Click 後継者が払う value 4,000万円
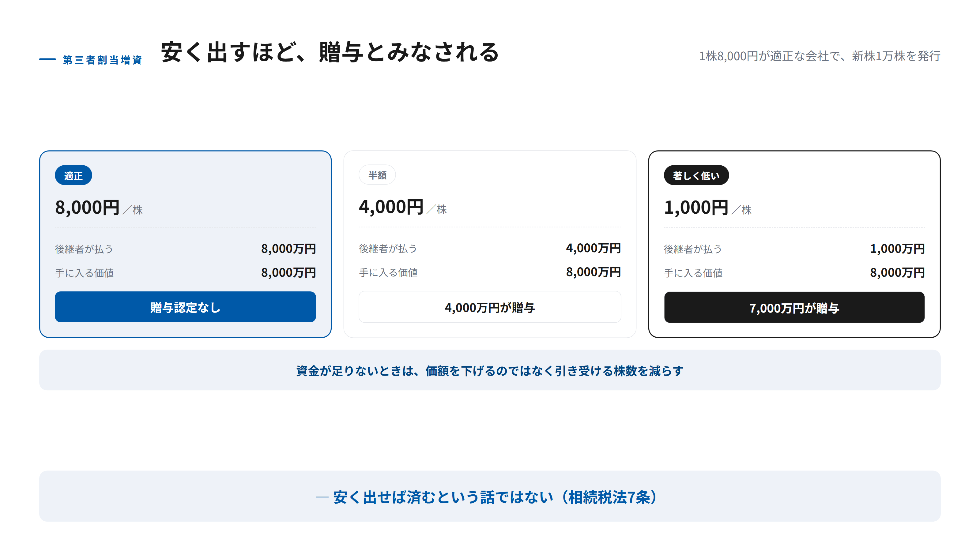Viewport: 980px width, 551px height. tap(593, 248)
